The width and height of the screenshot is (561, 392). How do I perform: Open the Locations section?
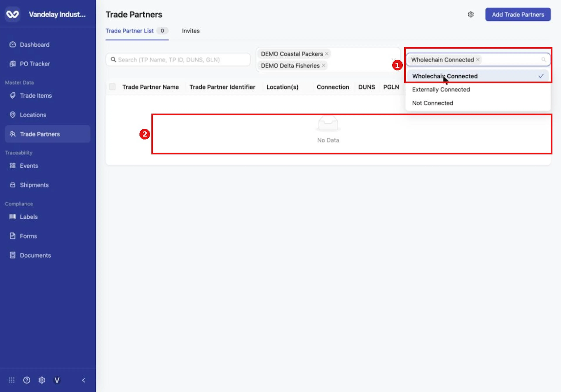pos(33,115)
